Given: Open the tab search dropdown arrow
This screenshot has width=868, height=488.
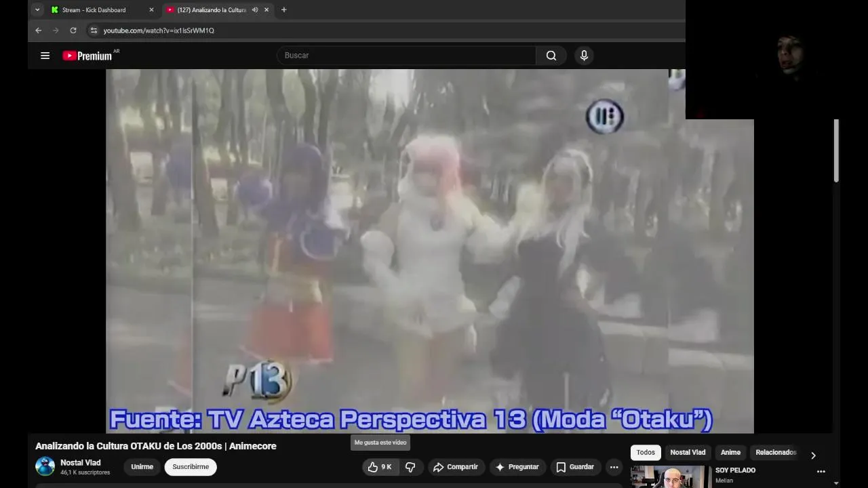Looking at the screenshot, I should (37, 9).
